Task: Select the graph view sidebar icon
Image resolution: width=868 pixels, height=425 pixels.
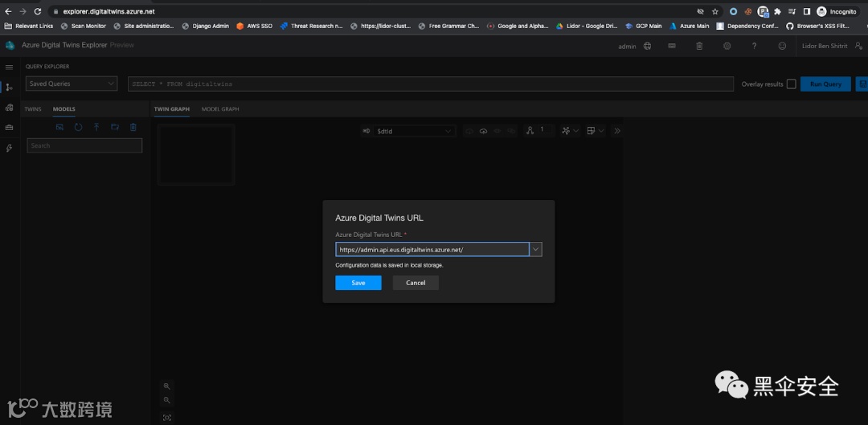Action: pos(9,88)
